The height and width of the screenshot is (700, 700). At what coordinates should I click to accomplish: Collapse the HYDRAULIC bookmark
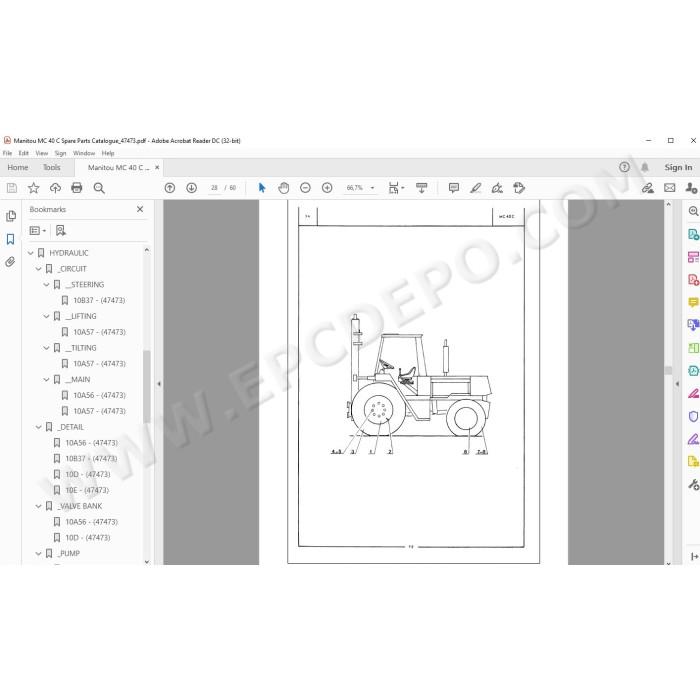coord(31,253)
